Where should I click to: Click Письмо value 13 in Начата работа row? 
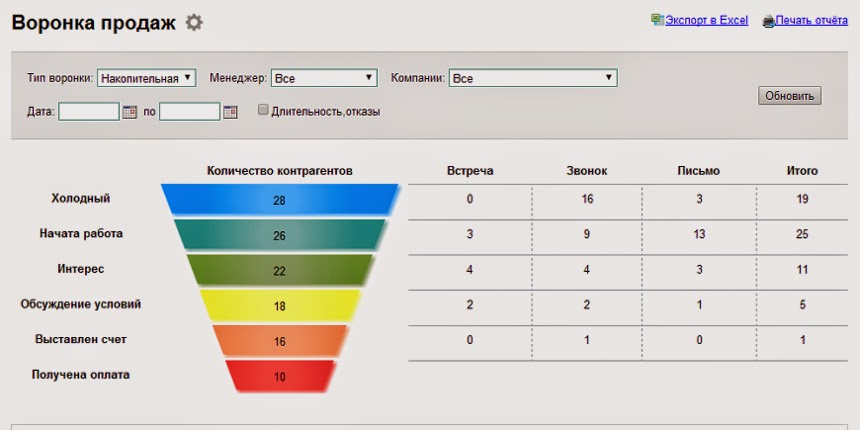pos(699,234)
